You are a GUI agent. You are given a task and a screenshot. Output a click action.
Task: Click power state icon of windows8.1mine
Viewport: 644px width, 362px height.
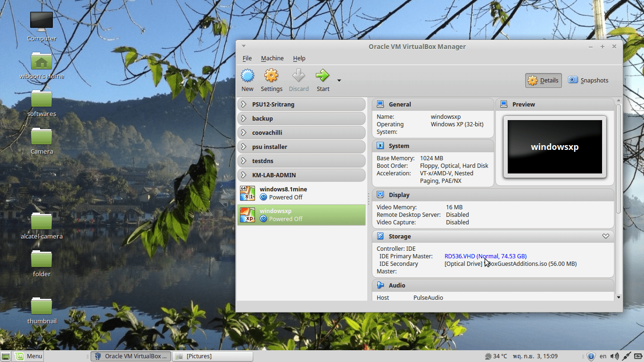pos(264,197)
